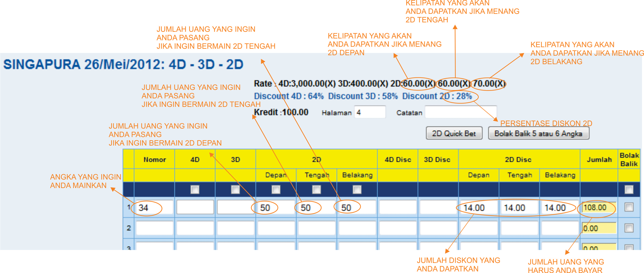Click row 1 2D Disc Belakang 14.00 field
Screen dimensions: 644x273
click(560, 207)
